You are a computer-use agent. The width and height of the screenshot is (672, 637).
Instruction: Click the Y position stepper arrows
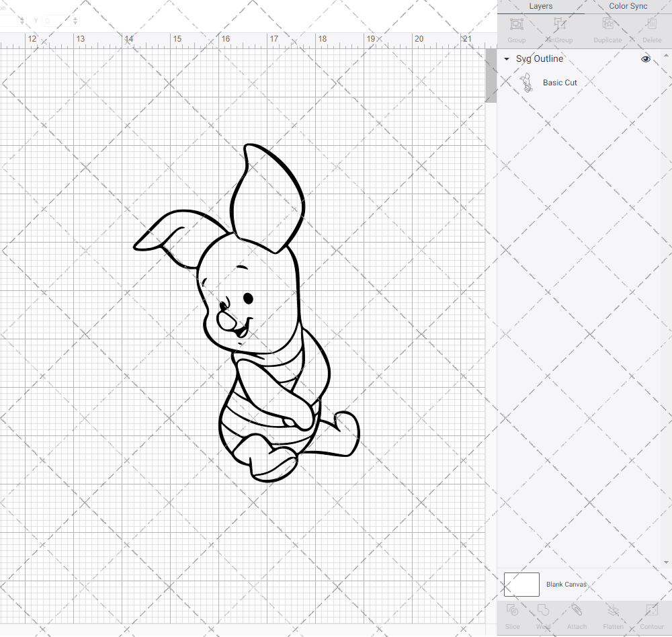pyautogui.click(x=75, y=21)
